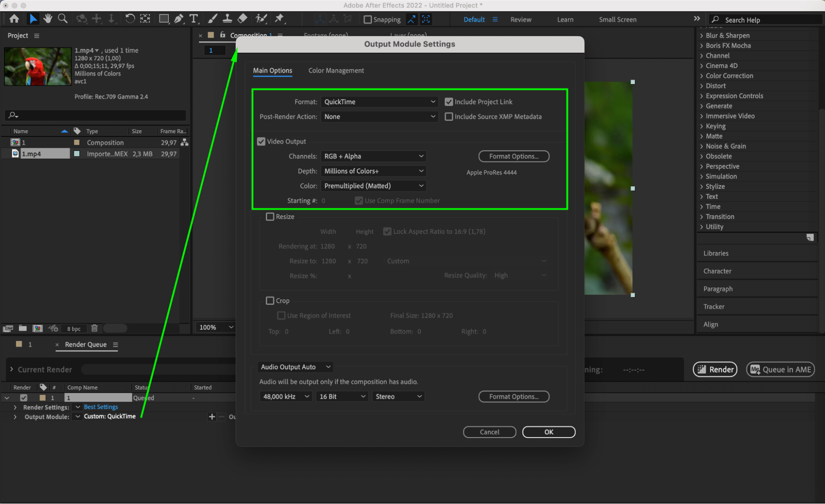Viewport: 825px width, 504px height.
Task: Click OK to confirm output settings
Action: pos(547,432)
